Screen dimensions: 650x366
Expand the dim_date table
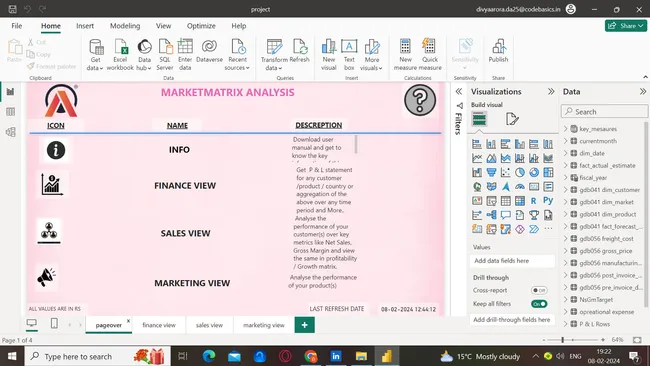565,153
